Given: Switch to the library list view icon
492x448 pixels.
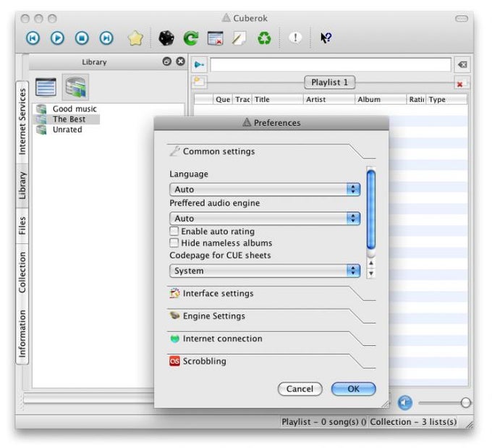Looking at the screenshot, I should tap(46, 87).
